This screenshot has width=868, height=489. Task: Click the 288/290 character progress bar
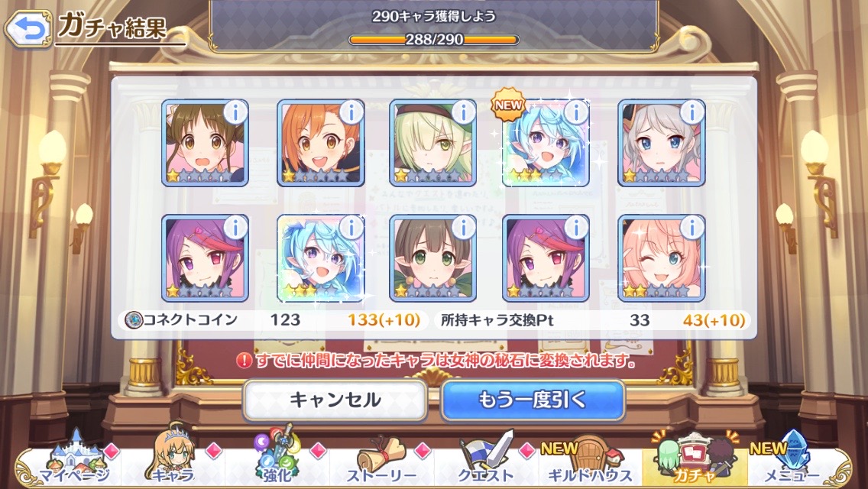click(x=434, y=40)
